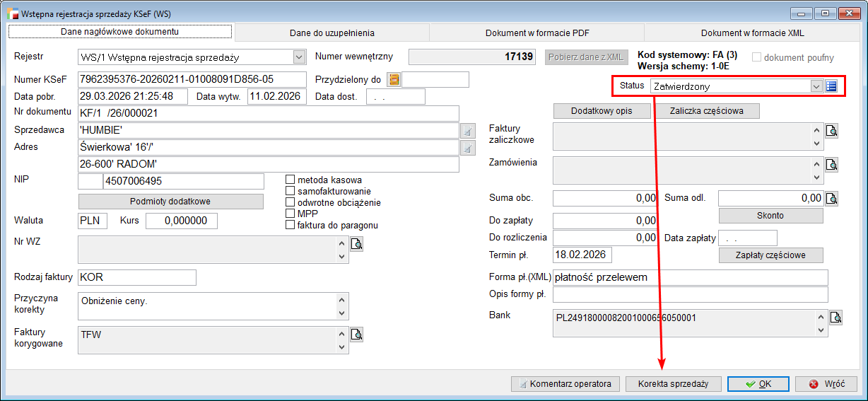This screenshot has height=401, width=868.
Task: Confirm the form with OK button
Action: click(x=758, y=384)
